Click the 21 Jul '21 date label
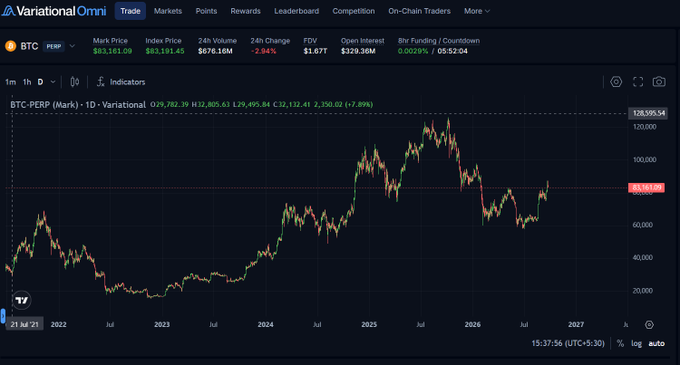680x365 pixels. tap(24, 324)
